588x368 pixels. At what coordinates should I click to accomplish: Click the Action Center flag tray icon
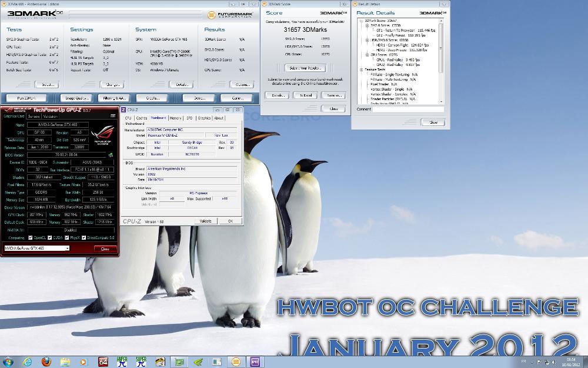coord(539,362)
